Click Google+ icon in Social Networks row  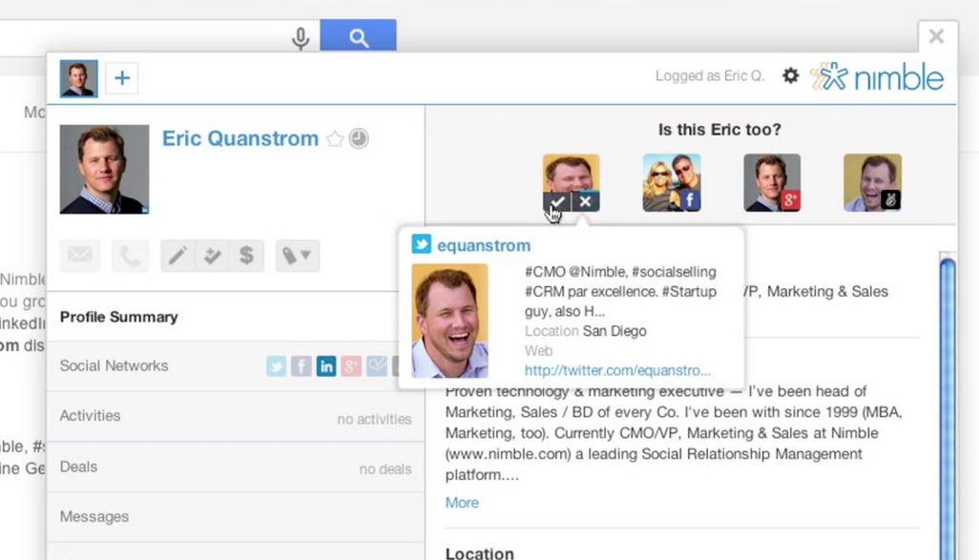point(351,365)
